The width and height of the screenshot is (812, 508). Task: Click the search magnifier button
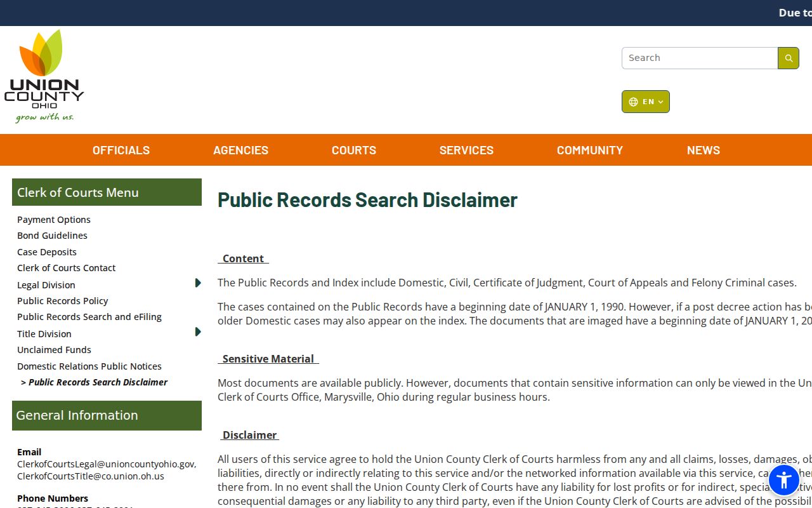point(789,58)
